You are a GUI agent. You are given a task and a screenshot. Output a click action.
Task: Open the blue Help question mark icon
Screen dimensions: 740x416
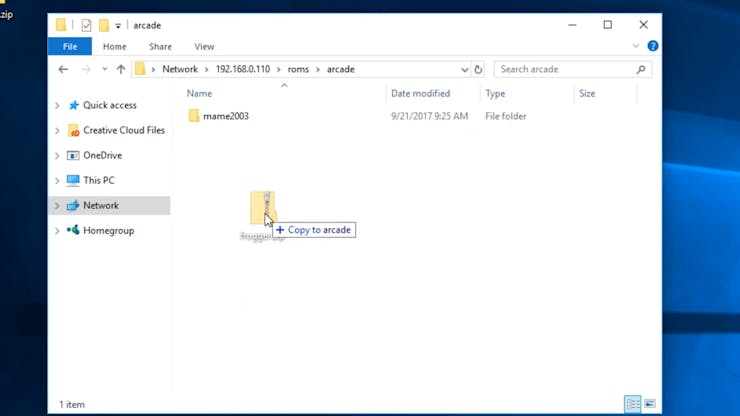pyautogui.click(x=653, y=46)
